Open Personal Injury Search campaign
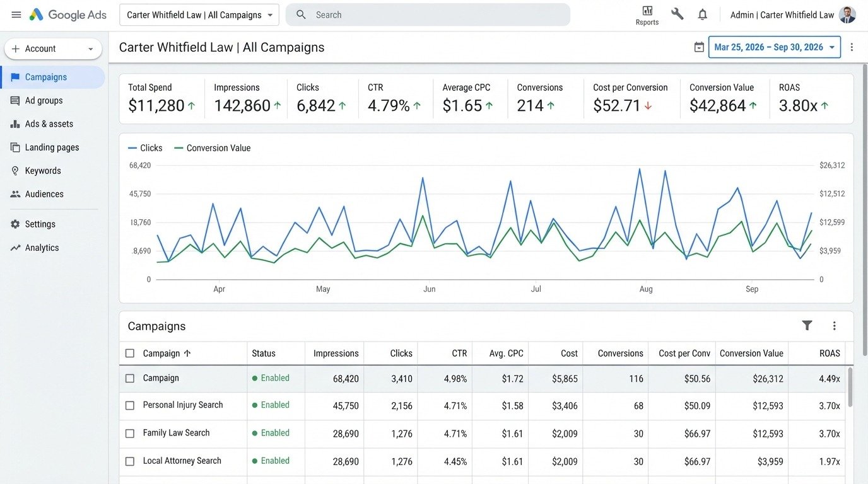The width and height of the screenshot is (868, 484). pyautogui.click(x=183, y=405)
